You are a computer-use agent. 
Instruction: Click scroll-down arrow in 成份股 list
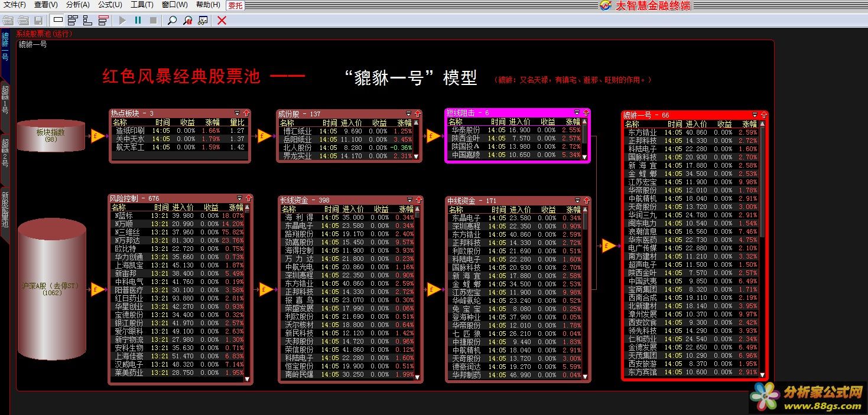[x=417, y=157]
